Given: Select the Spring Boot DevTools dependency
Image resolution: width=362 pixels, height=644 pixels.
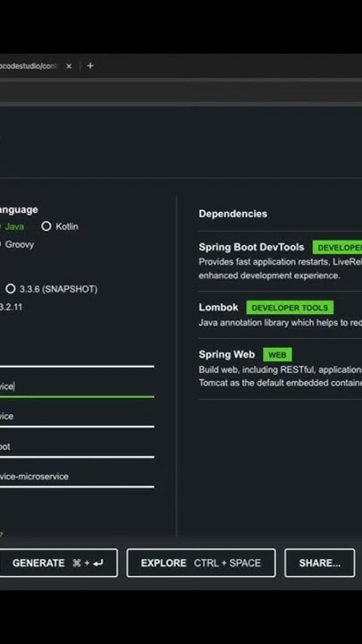Looking at the screenshot, I should pyautogui.click(x=251, y=247).
